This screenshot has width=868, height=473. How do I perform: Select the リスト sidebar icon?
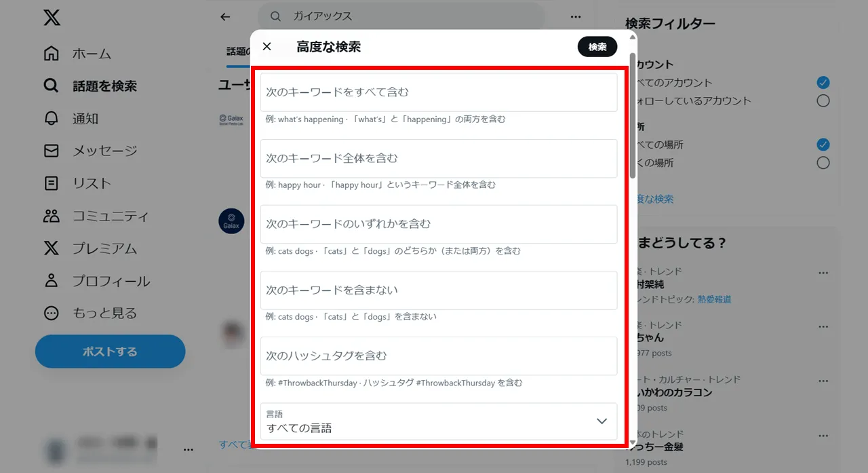pos(51,183)
